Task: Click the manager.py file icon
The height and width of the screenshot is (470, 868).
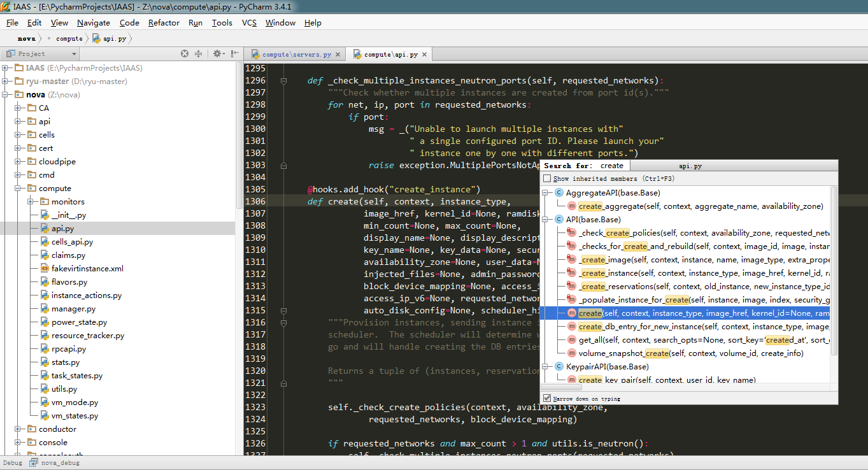Action: (45, 308)
